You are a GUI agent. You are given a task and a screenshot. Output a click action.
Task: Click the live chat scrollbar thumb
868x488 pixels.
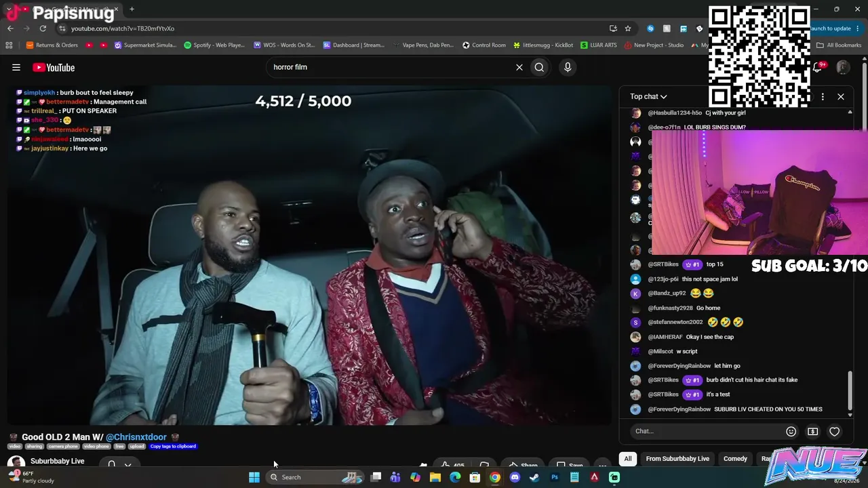point(850,391)
